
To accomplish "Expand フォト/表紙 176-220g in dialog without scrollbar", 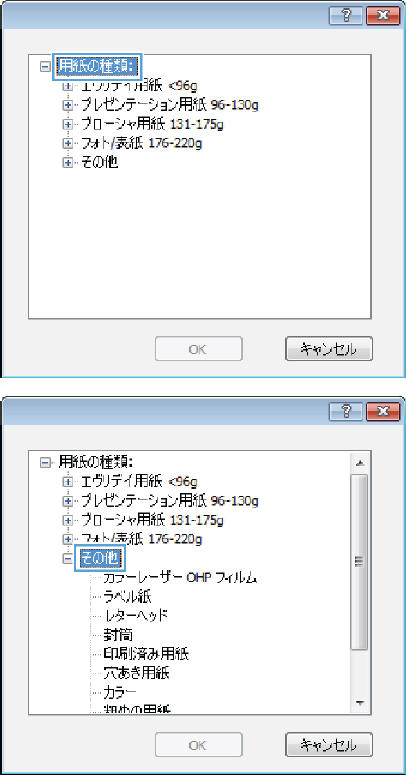I will pyautogui.click(x=68, y=143).
